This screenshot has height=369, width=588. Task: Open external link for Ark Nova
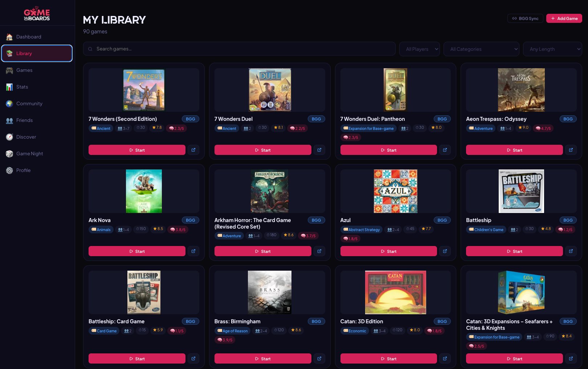click(193, 251)
